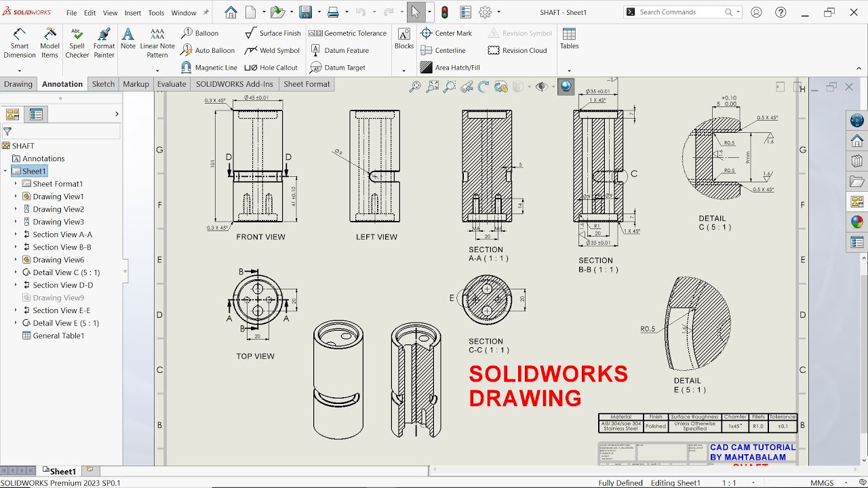Insert a Datum Target
The image size is (868, 488).
338,68
